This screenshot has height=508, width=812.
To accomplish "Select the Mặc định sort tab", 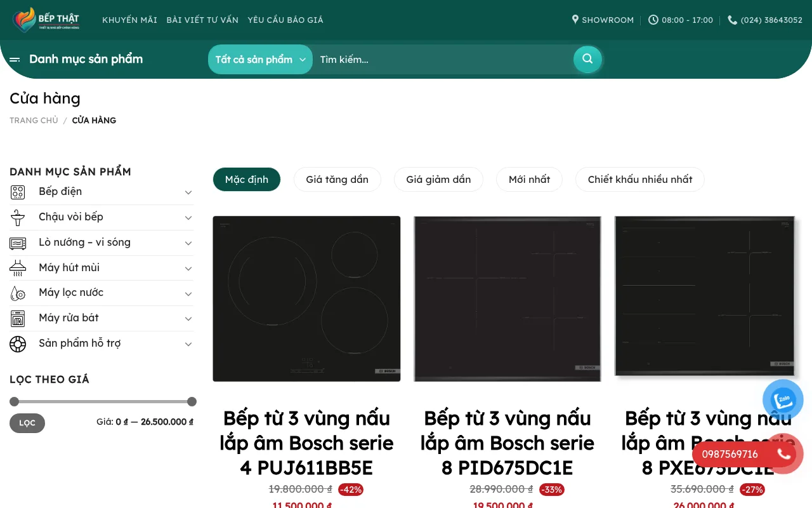I will point(247,179).
